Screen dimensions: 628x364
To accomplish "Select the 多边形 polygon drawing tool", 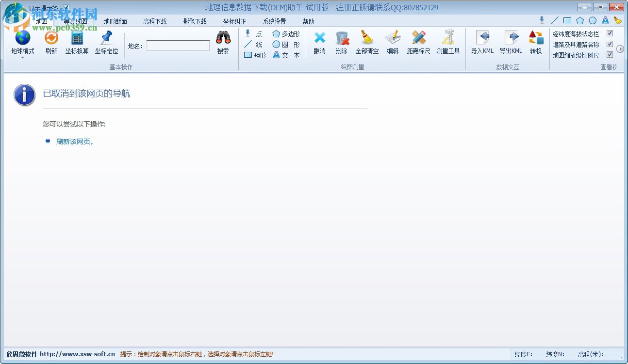I will [x=286, y=34].
